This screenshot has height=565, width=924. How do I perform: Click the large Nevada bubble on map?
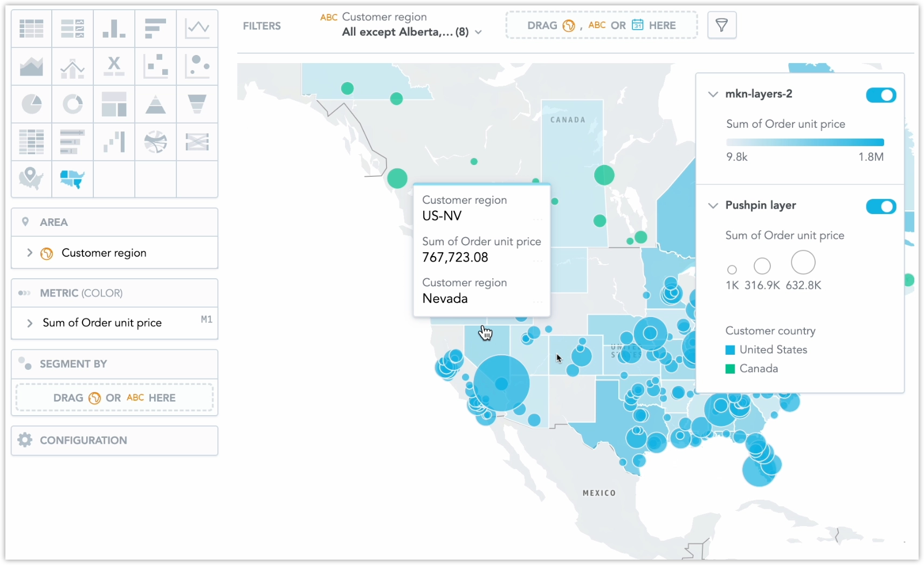[x=501, y=383]
